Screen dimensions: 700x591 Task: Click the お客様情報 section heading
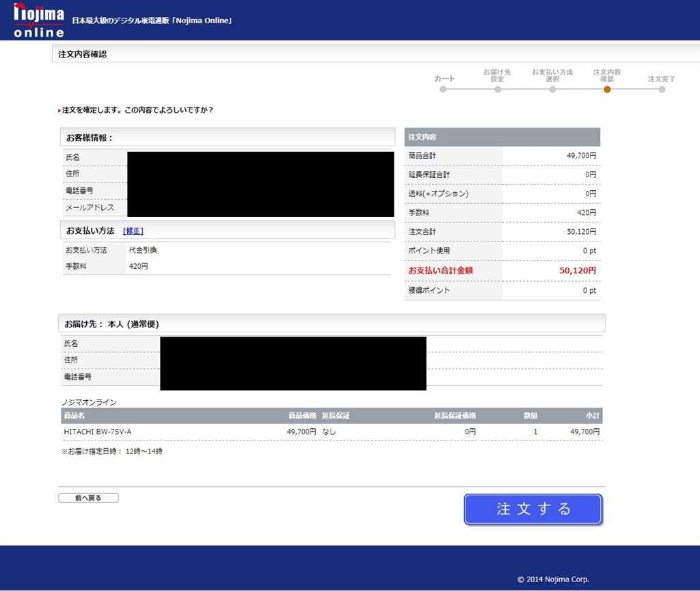click(x=90, y=137)
